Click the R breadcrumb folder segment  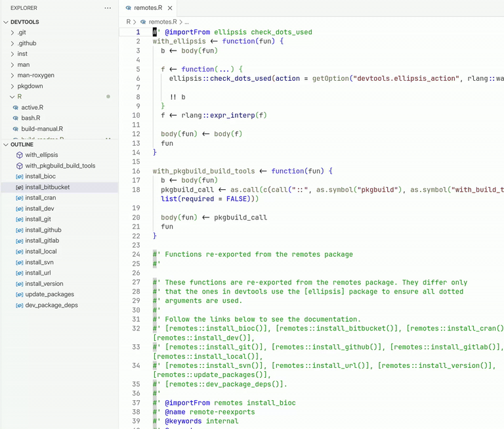point(128,22)
